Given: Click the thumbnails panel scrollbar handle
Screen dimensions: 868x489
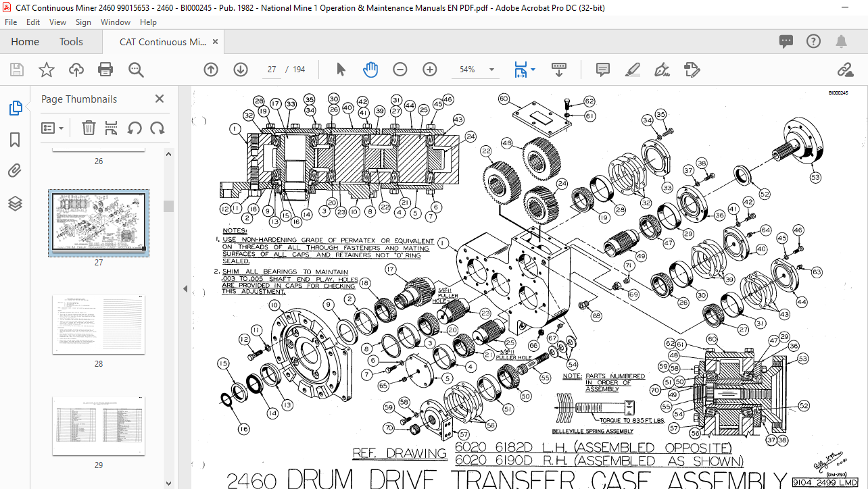Looking at the screenshot, I should [168, 206].
